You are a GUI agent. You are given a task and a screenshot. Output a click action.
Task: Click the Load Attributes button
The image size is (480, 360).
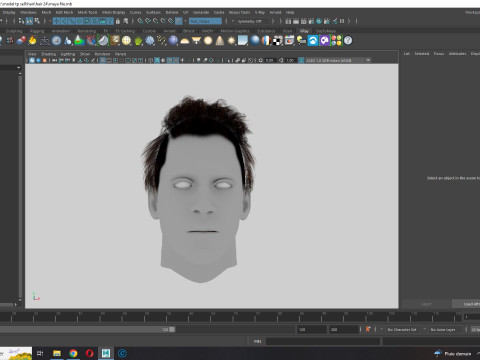[466, 304]
